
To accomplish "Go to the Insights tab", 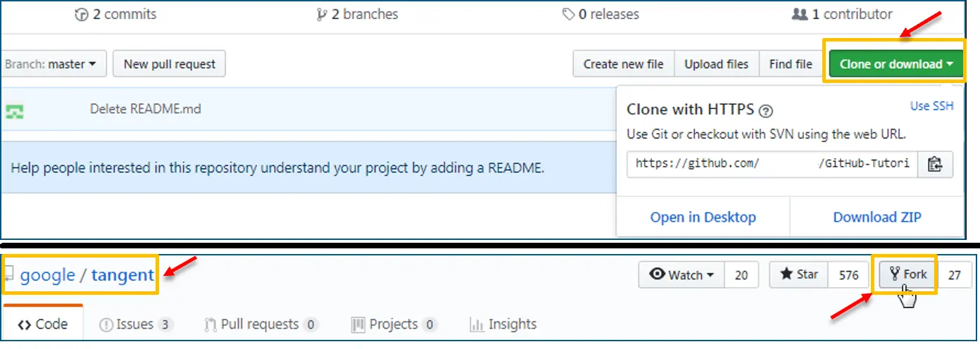I will (x=503, y=324).
